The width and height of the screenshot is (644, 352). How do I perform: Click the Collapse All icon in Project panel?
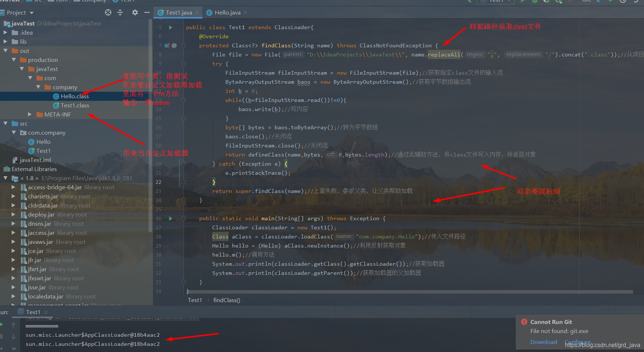tap(120, 12)
